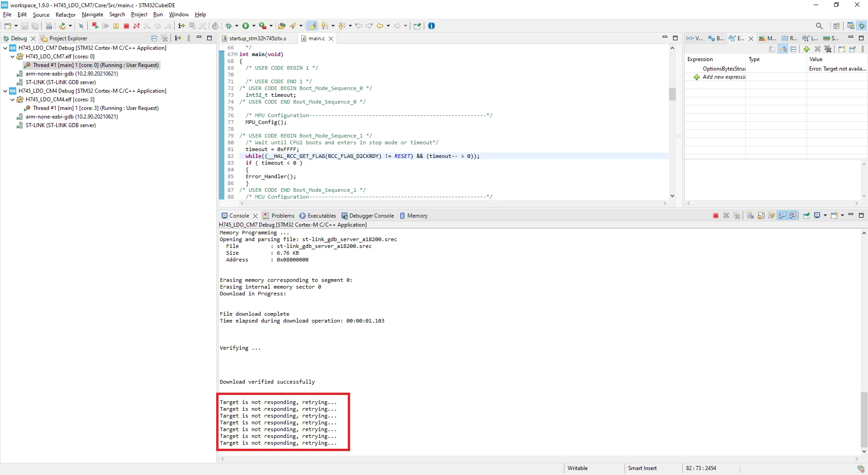This screenshot has height=475, width=868.
Task: Open Display Selected Console dropdown arrow
Action: pos(825,215)
